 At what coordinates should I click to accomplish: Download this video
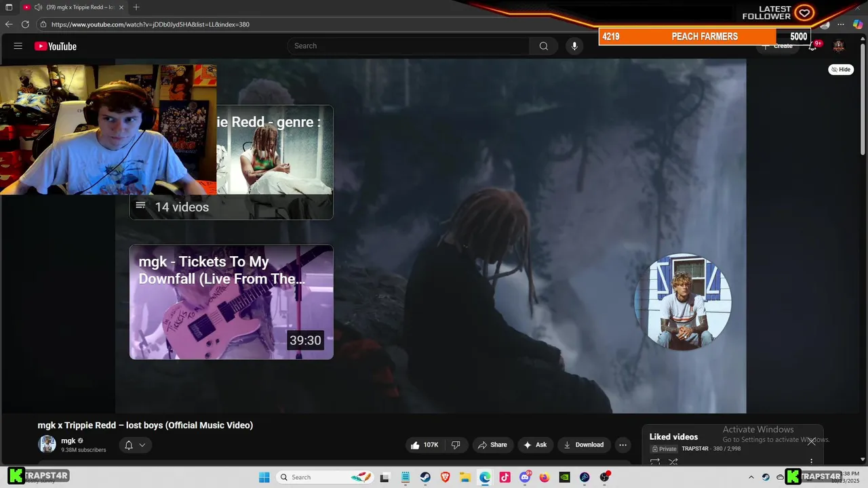pos(583,445)
